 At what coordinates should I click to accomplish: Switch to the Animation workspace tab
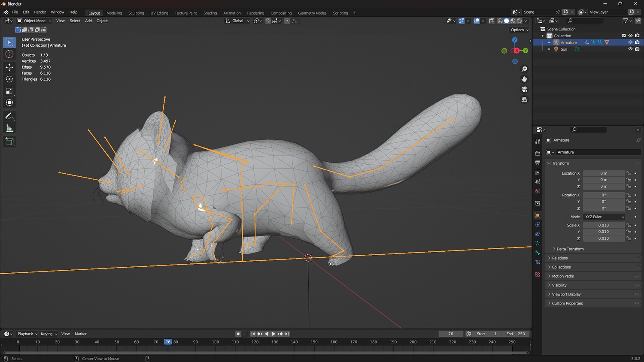[x=232, y=13]
